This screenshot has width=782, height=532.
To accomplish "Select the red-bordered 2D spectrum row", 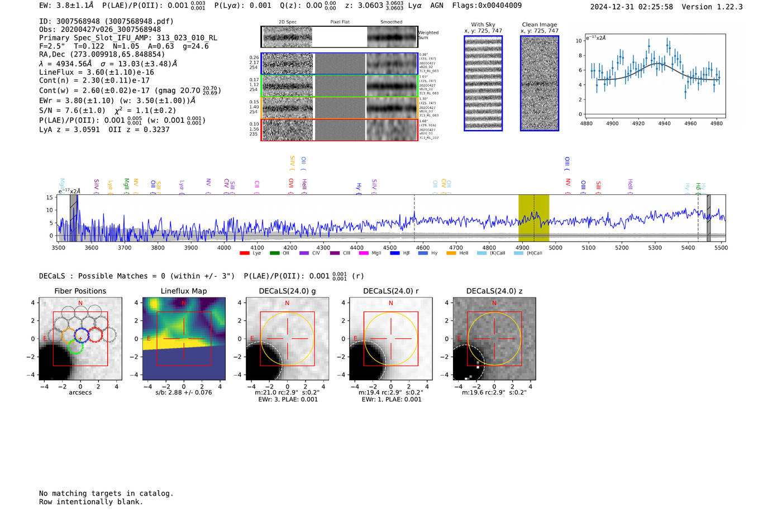I will coord(340,130).
